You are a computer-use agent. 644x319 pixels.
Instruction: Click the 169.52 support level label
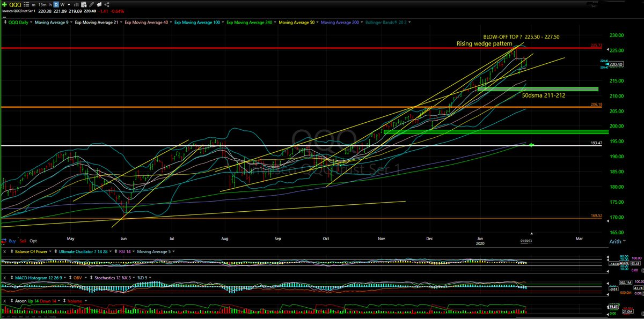(x=596, y=216)
